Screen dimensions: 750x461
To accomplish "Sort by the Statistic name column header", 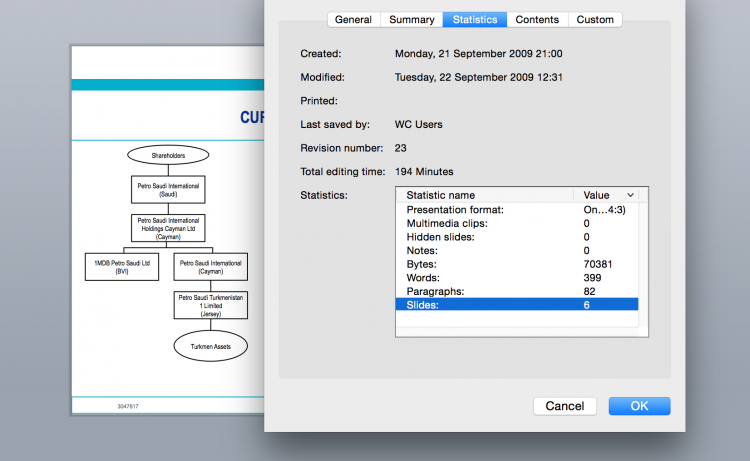I will [485, 195].
